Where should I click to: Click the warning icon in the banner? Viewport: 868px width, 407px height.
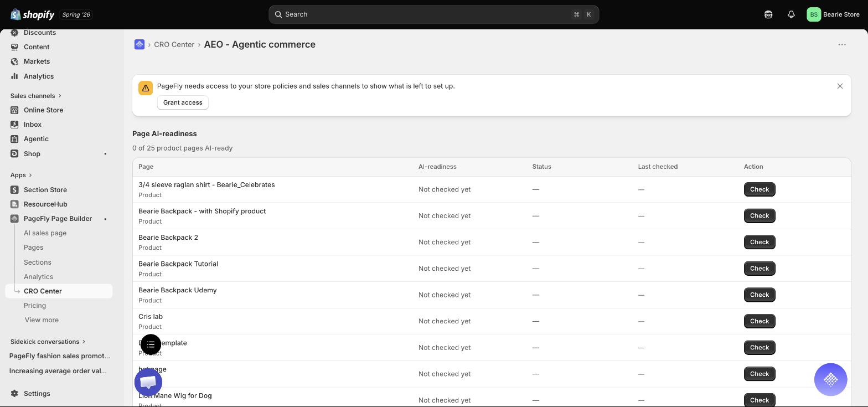[x=146, y=88]
